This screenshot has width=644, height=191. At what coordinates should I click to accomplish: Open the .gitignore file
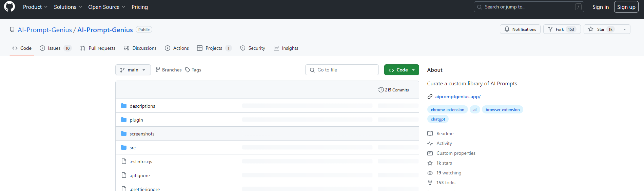[140, 175]
